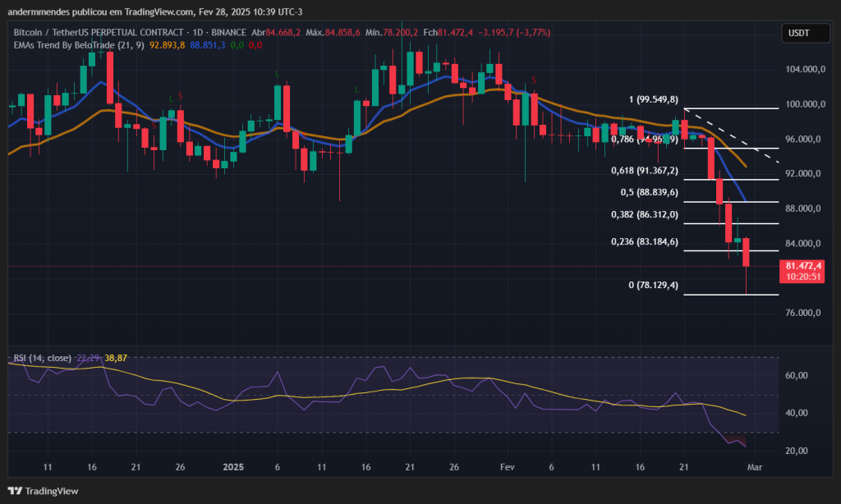Click the candle countdown 10:20:51
The width and height of the screenshot is (841, 504).
point(803,277)
